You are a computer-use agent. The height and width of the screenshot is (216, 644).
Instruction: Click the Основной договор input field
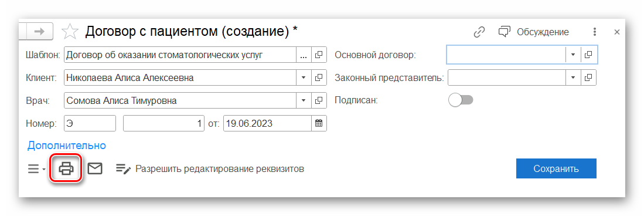point(506,55)
